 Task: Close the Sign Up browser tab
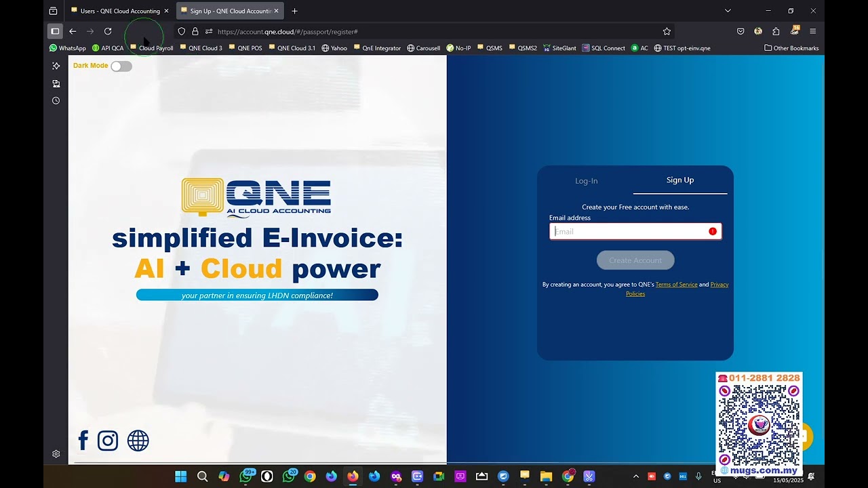[x=276, y=11]
